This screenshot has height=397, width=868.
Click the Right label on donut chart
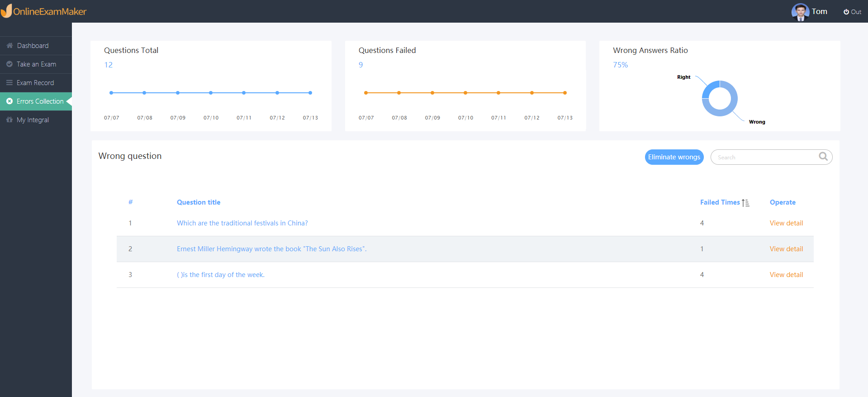tap(683, 77)
